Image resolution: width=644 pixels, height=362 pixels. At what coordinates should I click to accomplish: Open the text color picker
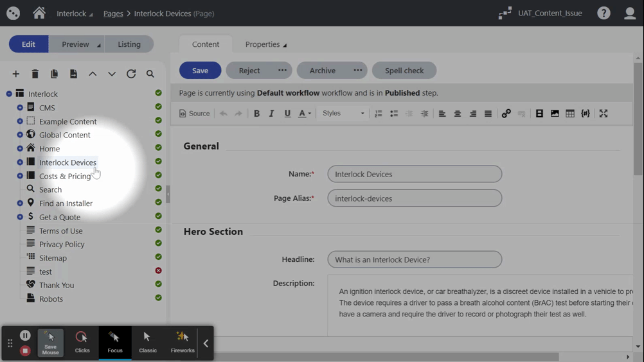305,114
